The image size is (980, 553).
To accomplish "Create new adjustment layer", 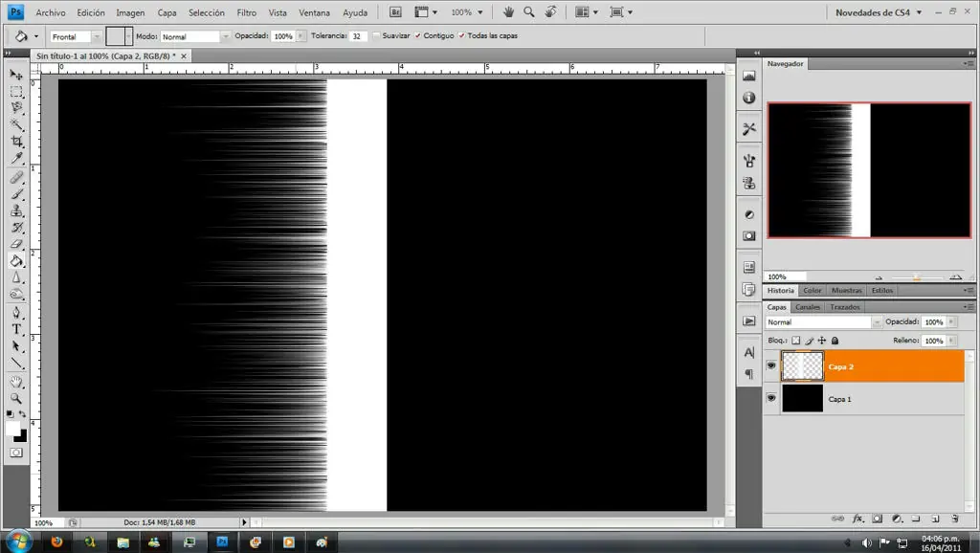I will [x=896, y=519].
